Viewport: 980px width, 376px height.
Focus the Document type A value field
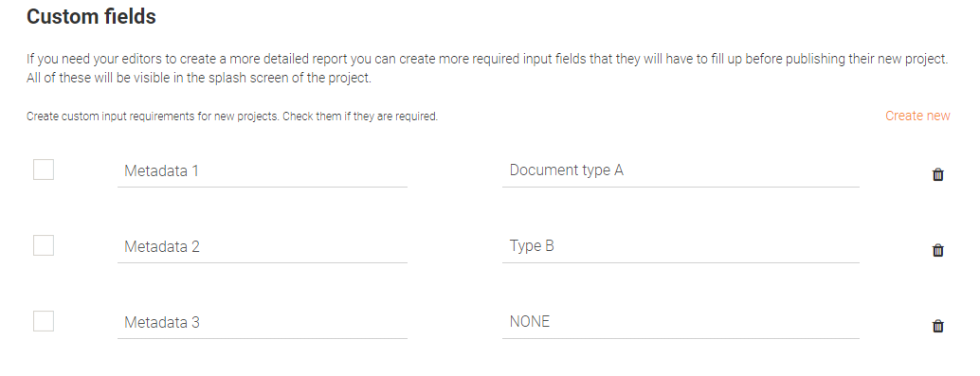click(681, 170)
